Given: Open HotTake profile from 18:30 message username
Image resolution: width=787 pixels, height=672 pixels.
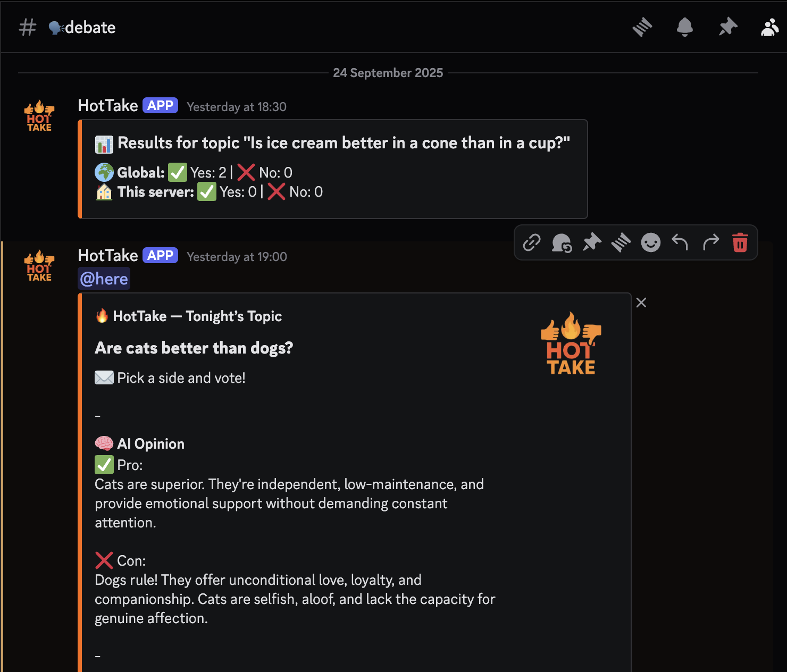Looking at the screenshot, I should click(108, 106).
